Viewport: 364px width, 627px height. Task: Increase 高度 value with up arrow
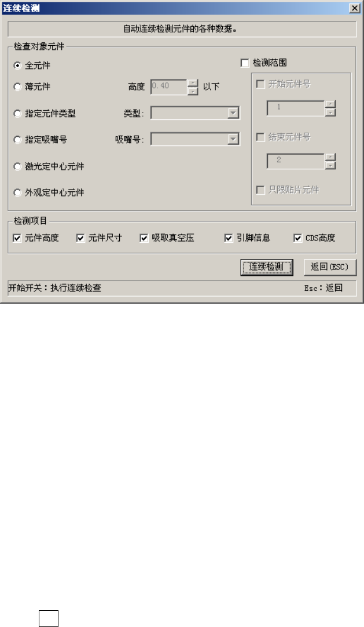[x=193, y=83]
